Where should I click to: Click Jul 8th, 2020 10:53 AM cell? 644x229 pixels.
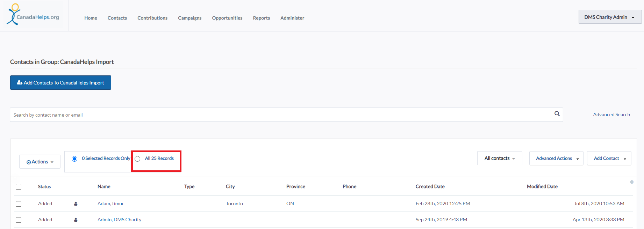599,204
